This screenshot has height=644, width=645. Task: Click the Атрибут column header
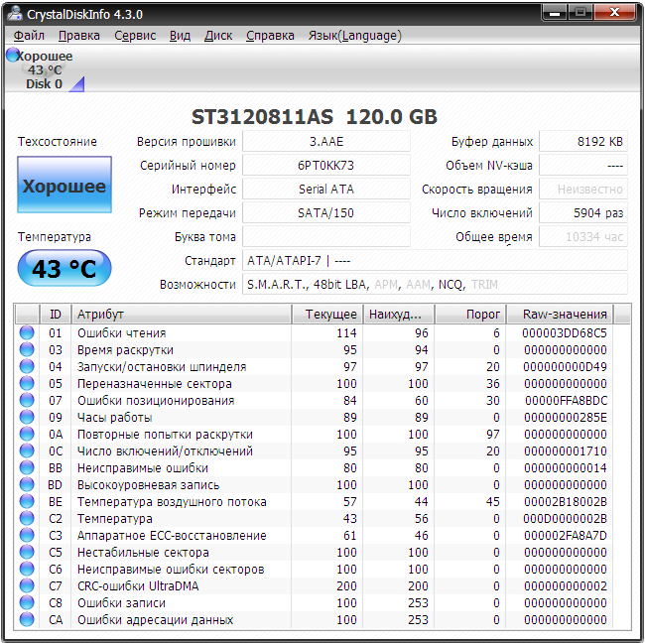pos(182,315)
